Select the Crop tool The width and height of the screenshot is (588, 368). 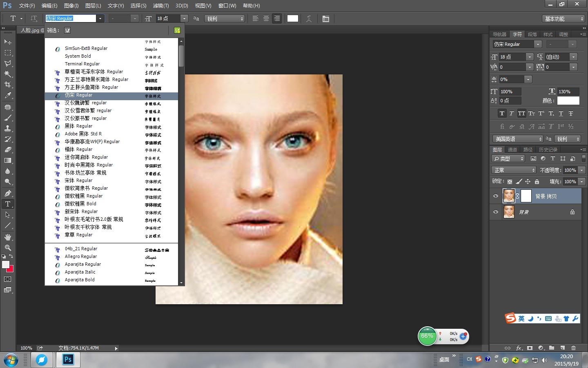pos(7,85)
